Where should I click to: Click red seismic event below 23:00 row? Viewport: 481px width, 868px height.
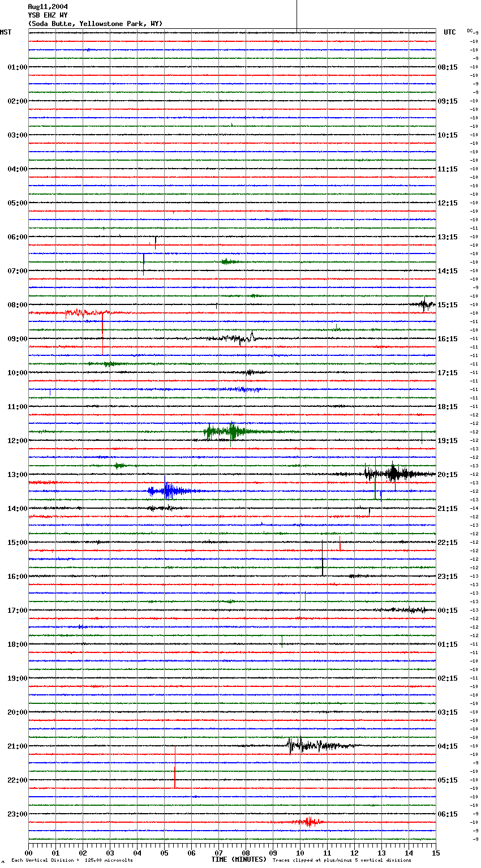coord(308,822)
